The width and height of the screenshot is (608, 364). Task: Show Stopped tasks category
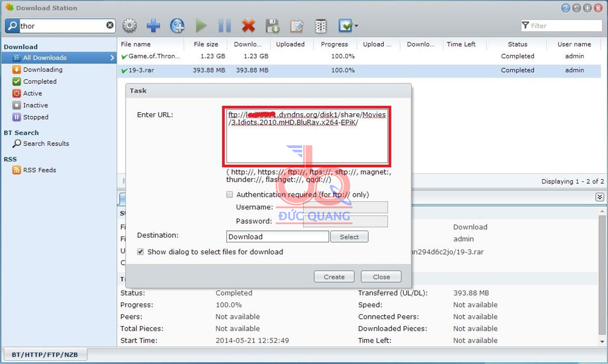pos(35,117)
